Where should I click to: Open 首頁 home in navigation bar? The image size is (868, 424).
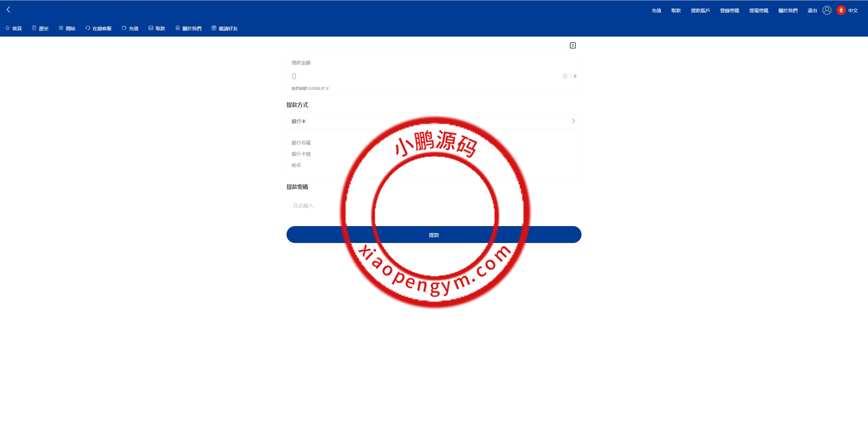coord(14,28)
